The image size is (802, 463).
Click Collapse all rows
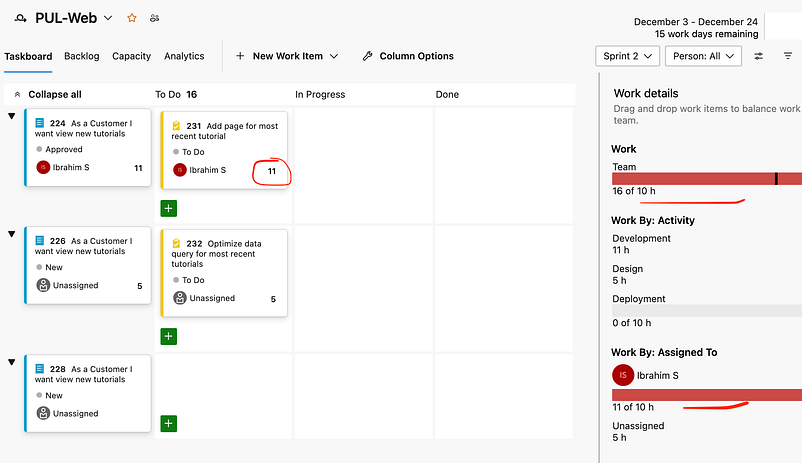(x=48, y=94)
